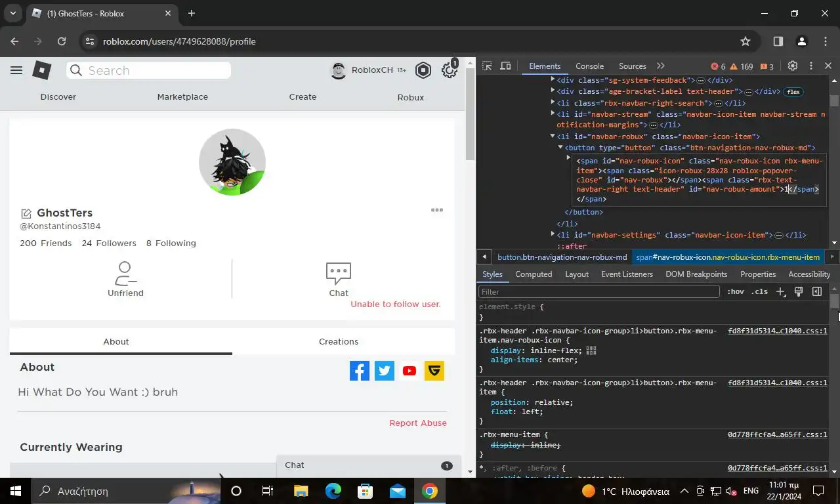This screenshot has height=504, width=840.
Task: Click the errors count badge 6
Action: 719,66
